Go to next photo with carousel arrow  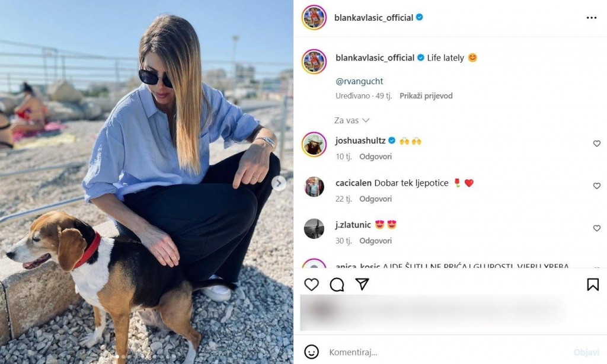click(279, 183)
